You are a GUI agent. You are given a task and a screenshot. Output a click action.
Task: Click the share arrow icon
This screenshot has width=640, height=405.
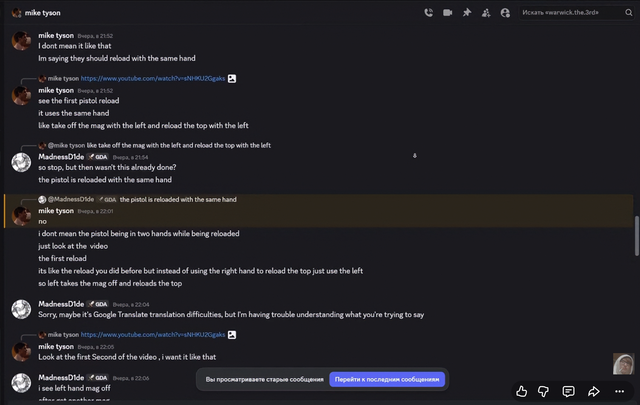pos(594,392)
